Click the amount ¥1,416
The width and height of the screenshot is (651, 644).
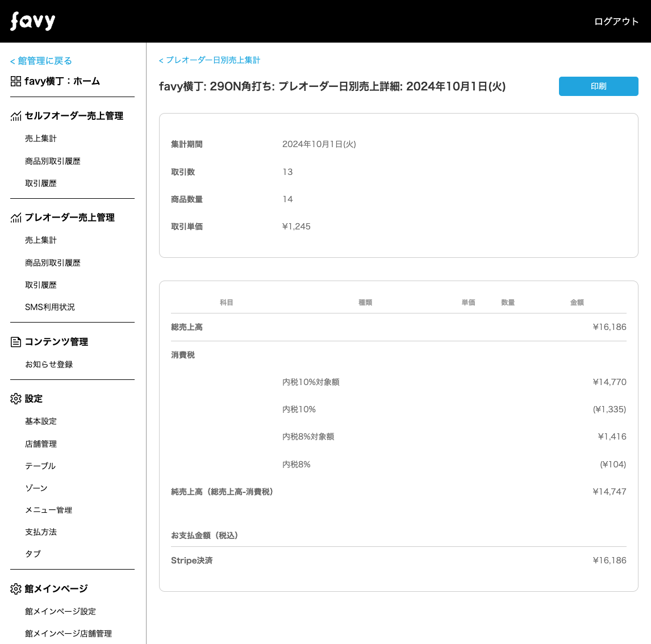point(612,437)
